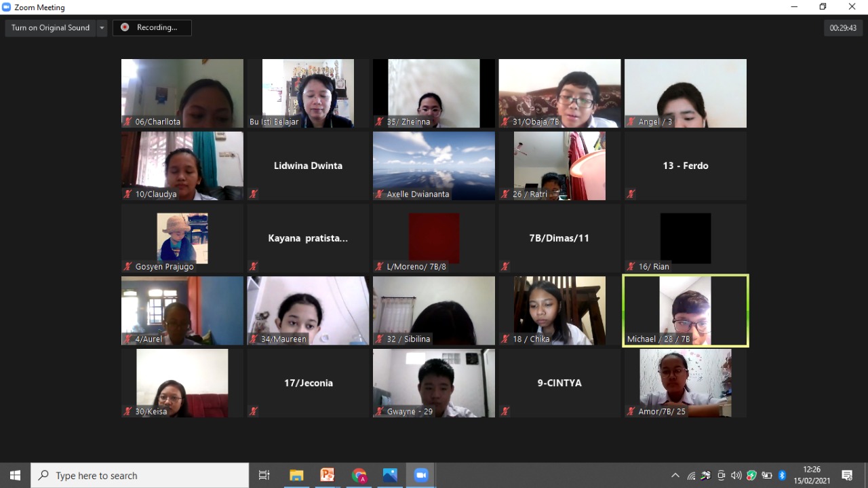Select Axelle Dwiananta sky tile
868x488 pixels.
point(434,166)
